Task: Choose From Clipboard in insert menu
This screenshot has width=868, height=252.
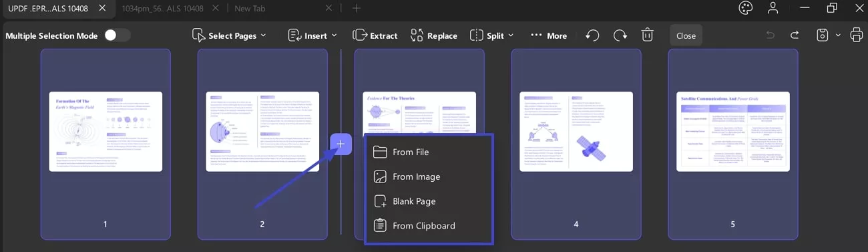Action: tap(428, 226)
